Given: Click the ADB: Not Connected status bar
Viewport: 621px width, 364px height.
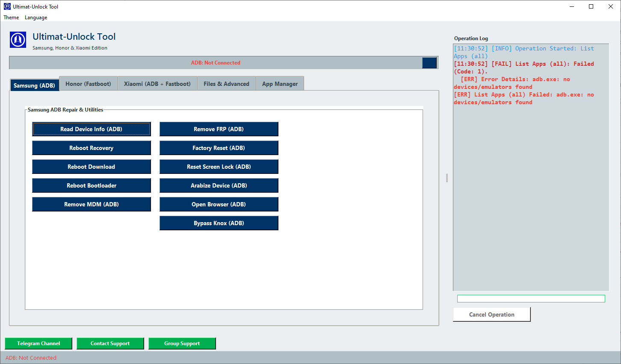Looking at the screenshot, I should (31, 358).
